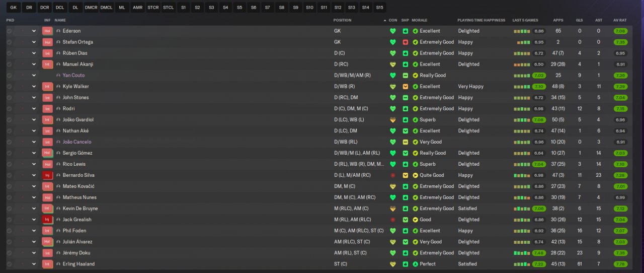
Task: Click Erling Haaland's last 5 games form bars
Action: (x=522, y=264)
